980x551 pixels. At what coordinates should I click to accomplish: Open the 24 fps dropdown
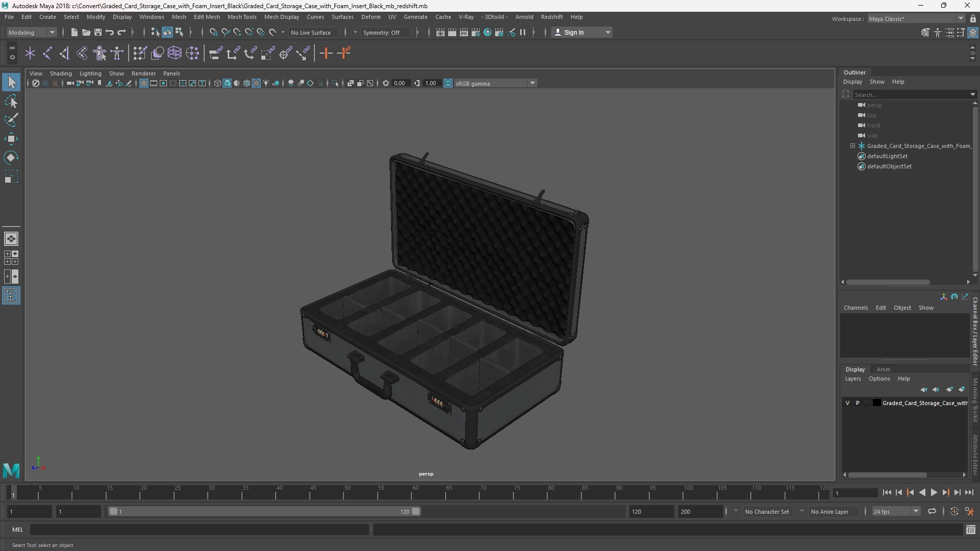click(x=896, y=511)
